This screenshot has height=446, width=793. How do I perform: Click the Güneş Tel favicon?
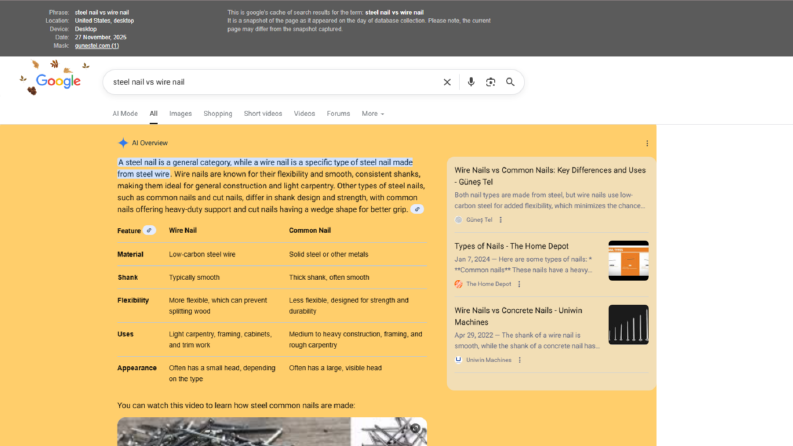coord(459,220)
